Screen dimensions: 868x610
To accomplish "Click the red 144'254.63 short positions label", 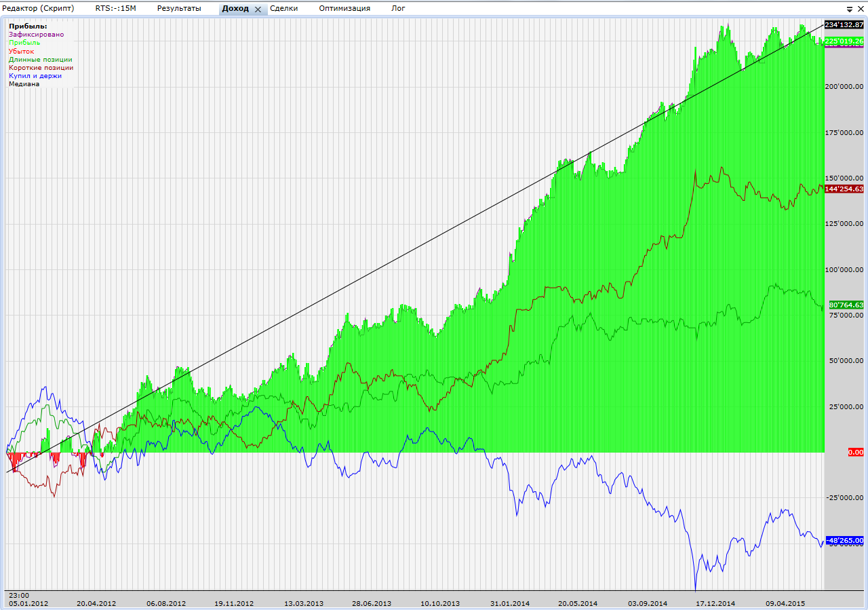I will 844,189.
